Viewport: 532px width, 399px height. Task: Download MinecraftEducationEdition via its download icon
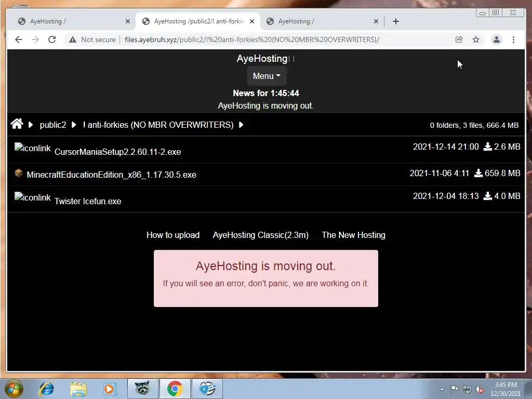click(478, 173)
